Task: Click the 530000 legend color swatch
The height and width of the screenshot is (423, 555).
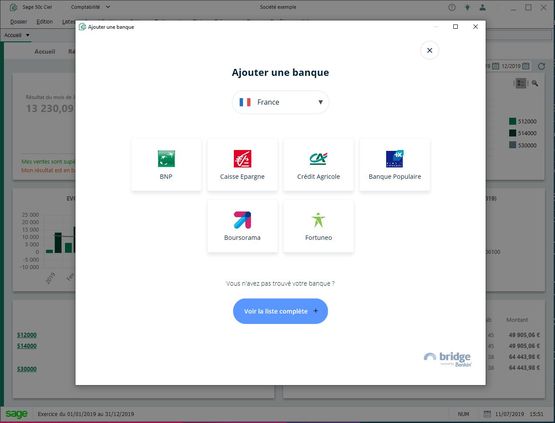Action: pos(513,145)
